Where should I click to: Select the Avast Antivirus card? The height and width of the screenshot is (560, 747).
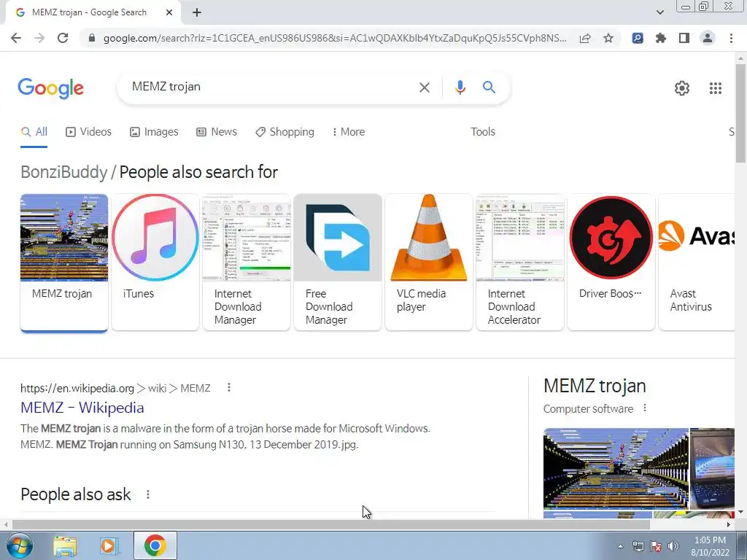click(697, 262)
